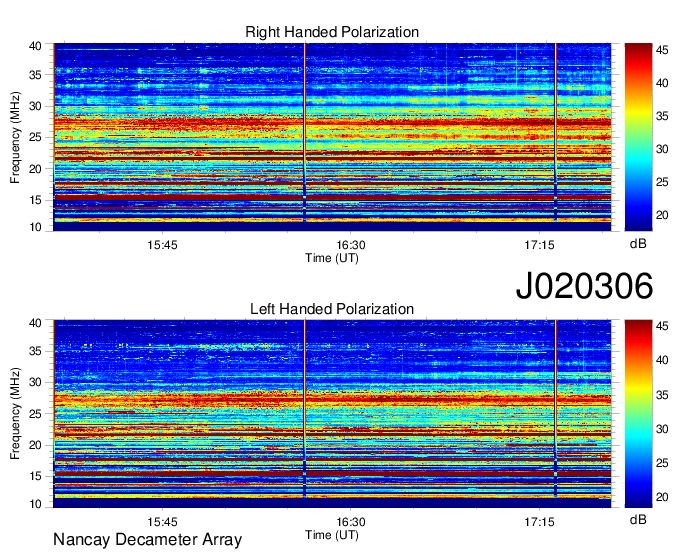Click 'Frequency (MHz)' axis label of right-handed plot
680x552 pixels.
(x=15, y=137)
